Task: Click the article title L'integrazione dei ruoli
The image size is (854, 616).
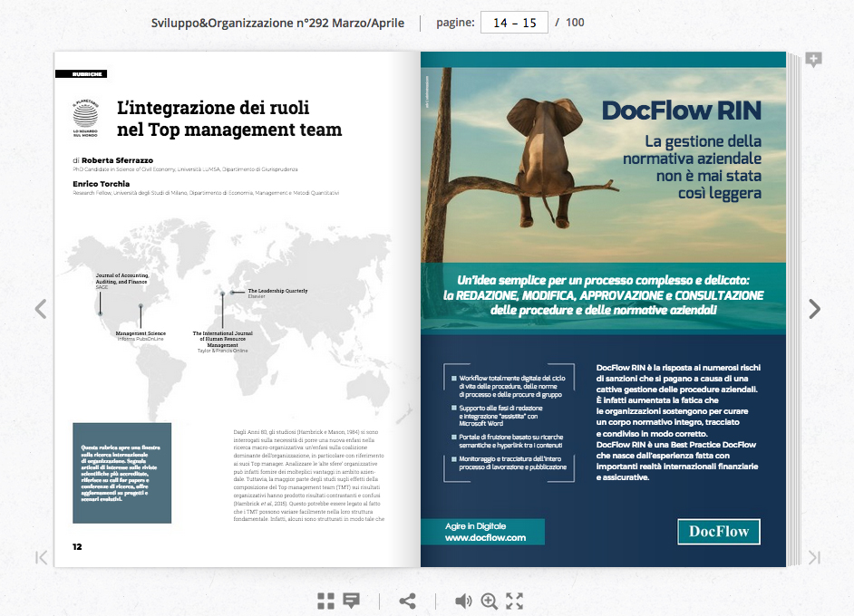Action: pyautogui.click(x=229, y=119)
